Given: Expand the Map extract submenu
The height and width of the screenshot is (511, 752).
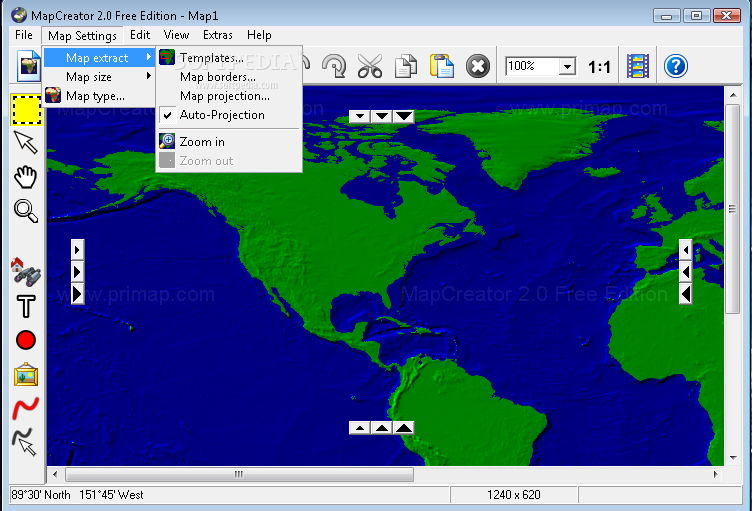Looking at the screenshot, I should pos(99,58).
